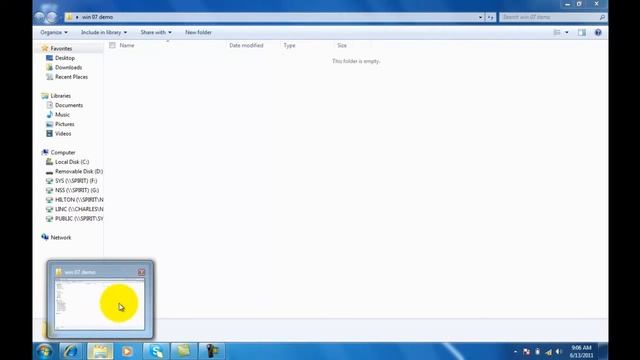This screenshot has height=360, width=640.
Task: Click the volume speaker tray icon
Action: tap(559, 352)
